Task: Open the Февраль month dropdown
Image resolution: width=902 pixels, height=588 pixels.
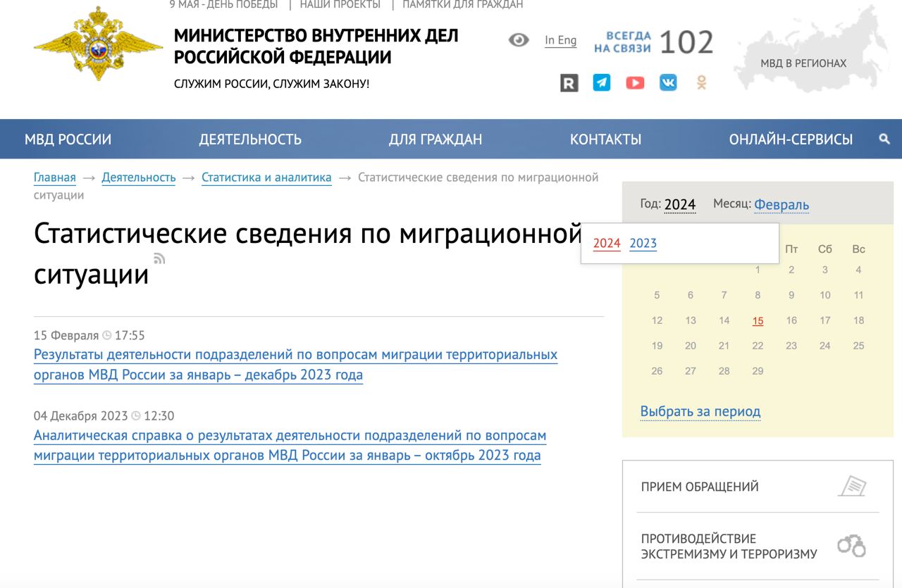Action: tap(781, 204)
